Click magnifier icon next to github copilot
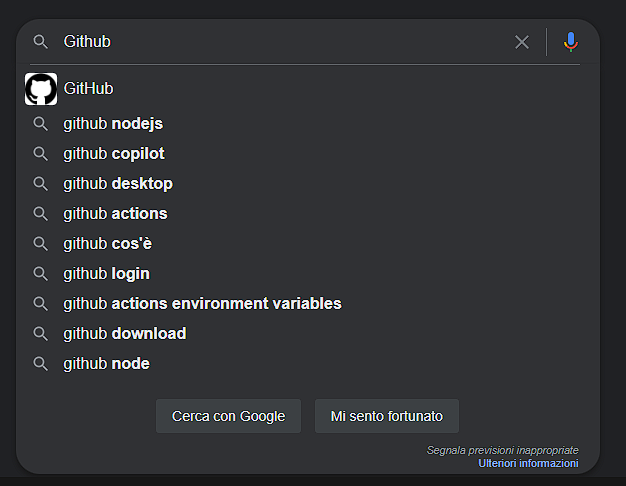 coord(40,154)
